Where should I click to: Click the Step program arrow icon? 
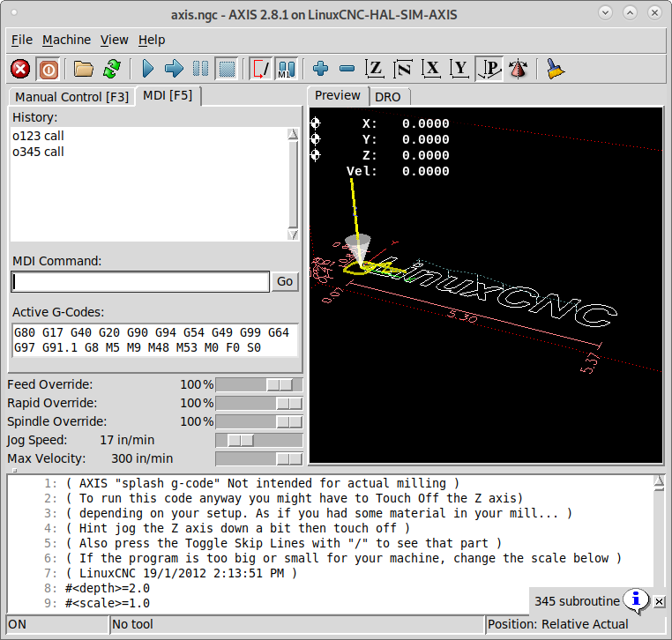tap(174, 69)
